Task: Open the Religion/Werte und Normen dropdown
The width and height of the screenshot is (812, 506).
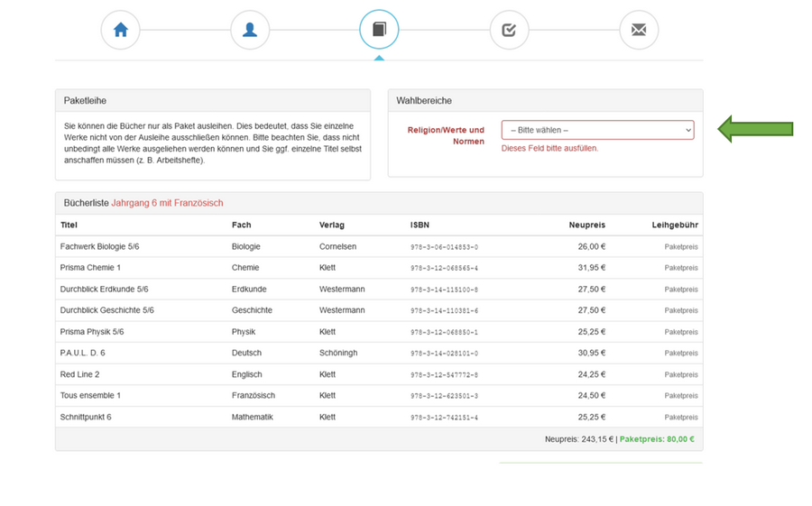Action: tap(597, 130)
